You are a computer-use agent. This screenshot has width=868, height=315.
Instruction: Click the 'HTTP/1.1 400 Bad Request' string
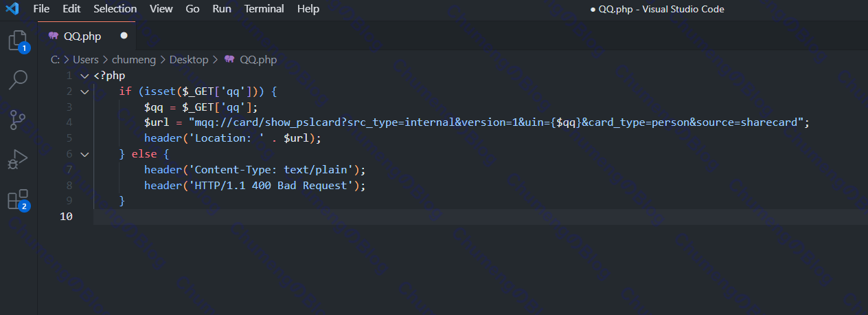[x=270, y=186]
